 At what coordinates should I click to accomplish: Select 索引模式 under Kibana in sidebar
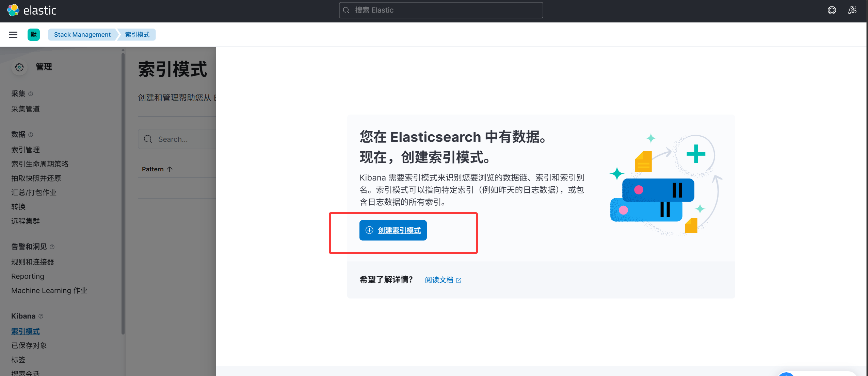click(x=26, y=331)
